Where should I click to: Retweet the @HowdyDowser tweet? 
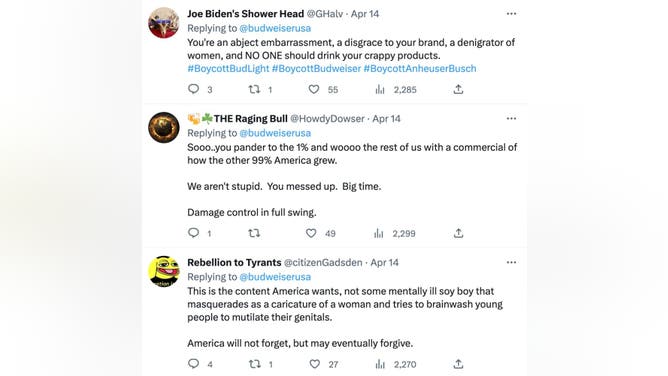click(254, 233)
